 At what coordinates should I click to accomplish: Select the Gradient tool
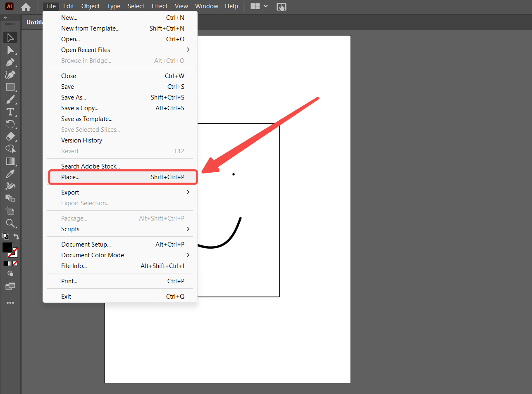click(x=10, y=161)
